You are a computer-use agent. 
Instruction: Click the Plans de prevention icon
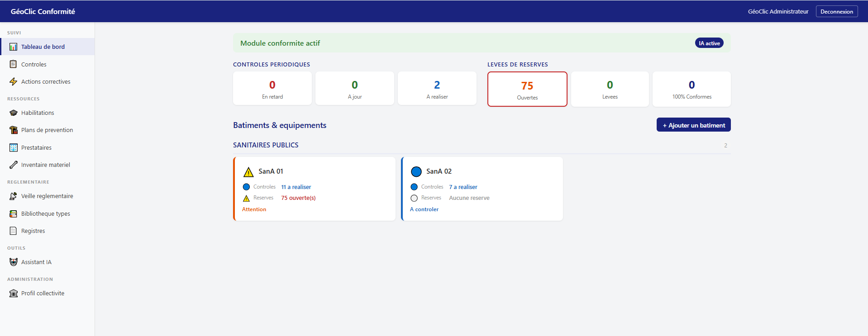14,130
